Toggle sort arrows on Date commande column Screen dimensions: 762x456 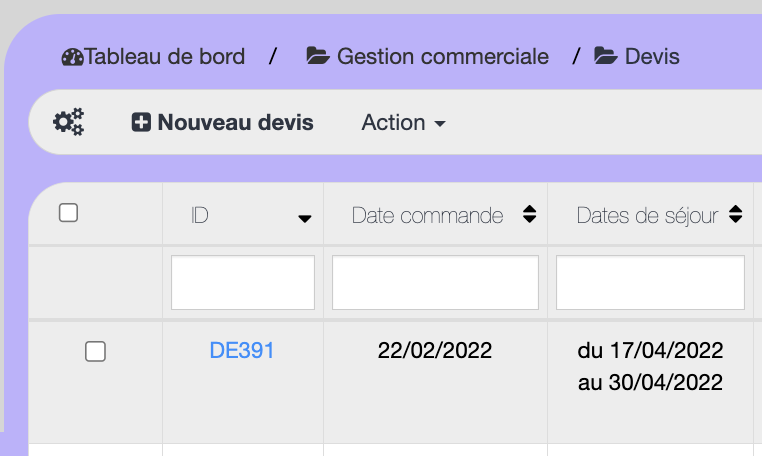pos(530,215)
